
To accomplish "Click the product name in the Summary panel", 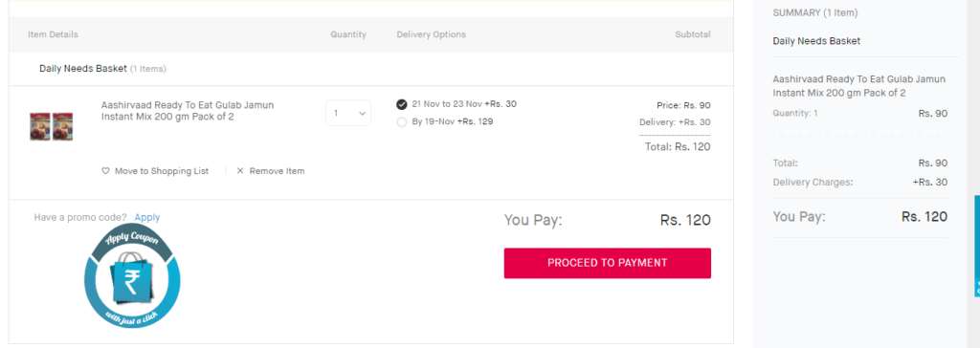I will tap(859, 86).
